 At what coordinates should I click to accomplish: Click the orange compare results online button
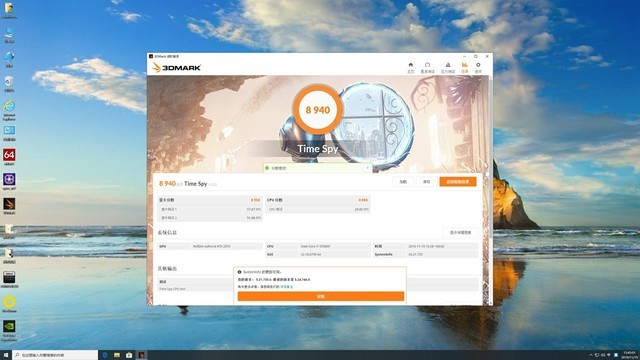point(458,182)
